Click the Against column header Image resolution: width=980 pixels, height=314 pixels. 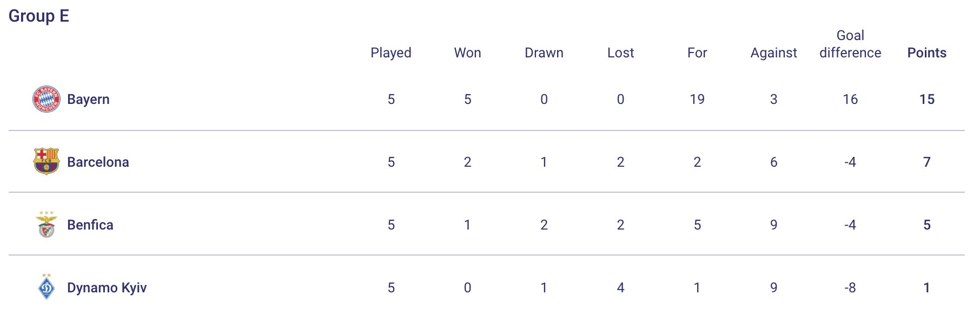774,53
